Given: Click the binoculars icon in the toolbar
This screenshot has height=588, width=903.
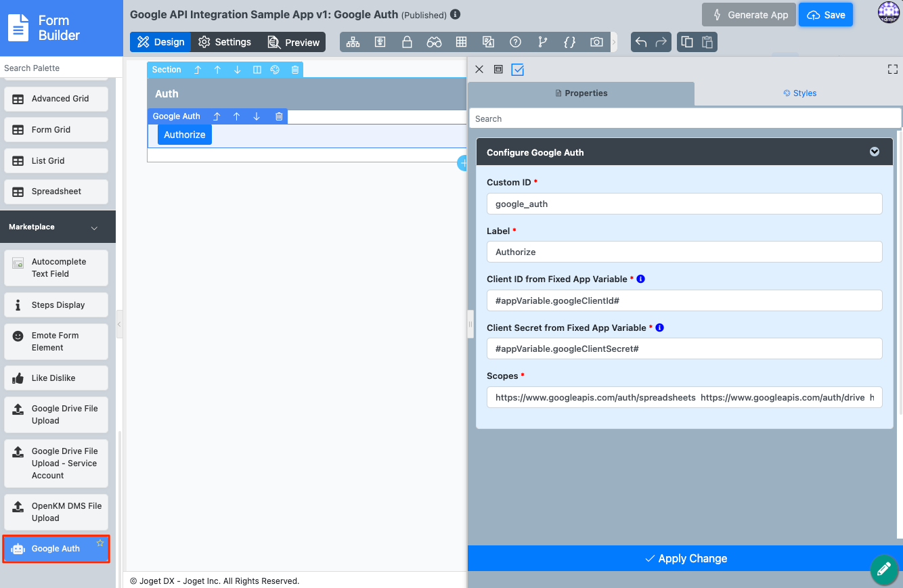Looking at the screenshot, I should point(434,42).
